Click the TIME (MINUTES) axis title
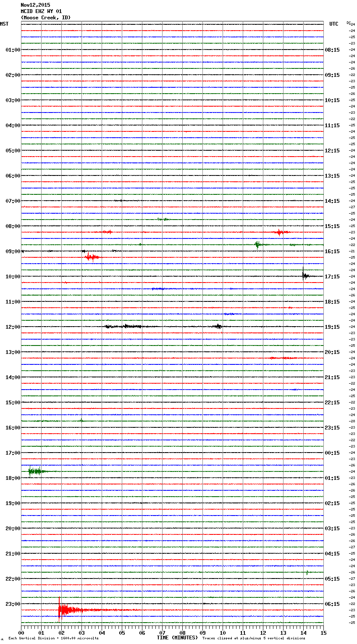 click(x=177, y=638)
